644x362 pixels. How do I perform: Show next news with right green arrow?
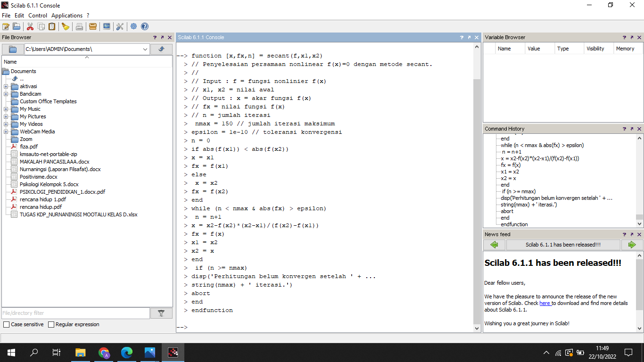(632, 245)
